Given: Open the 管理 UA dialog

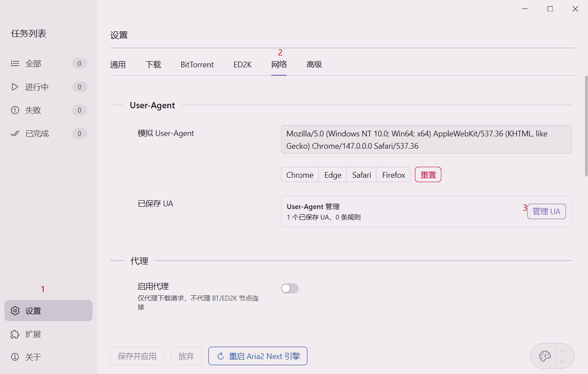Looking at the screenshot, I should 547,212.
